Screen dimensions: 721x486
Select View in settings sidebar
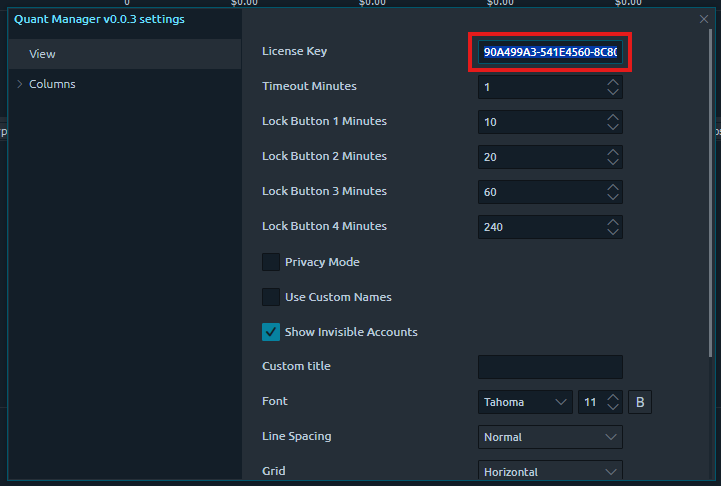pyautogui.click(x=42, y=54)
